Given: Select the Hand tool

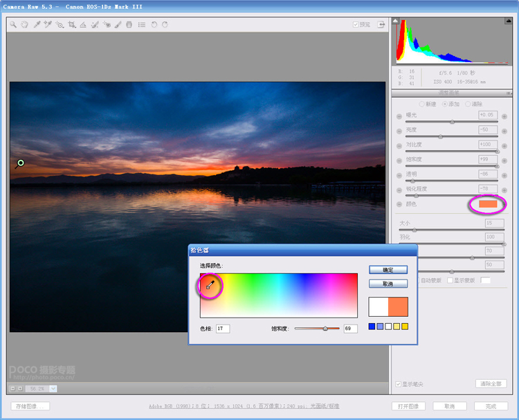Looking at the screenshot, I should pos(24,24).
